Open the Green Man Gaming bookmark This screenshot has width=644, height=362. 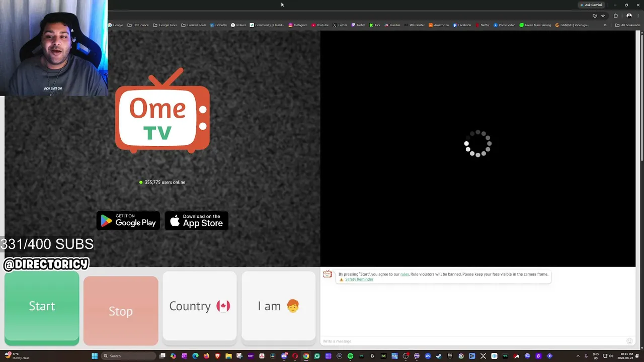pyautogui.click(x=536, y=25)
